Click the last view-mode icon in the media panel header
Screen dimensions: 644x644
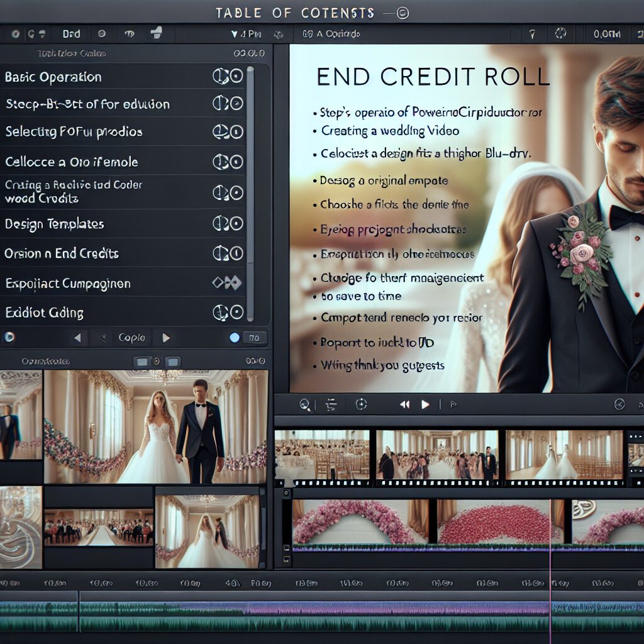click(173, 362)
